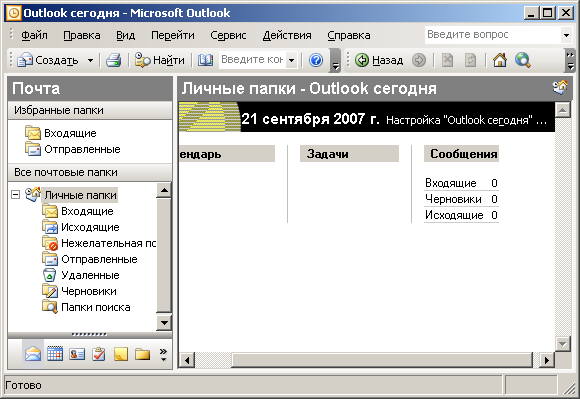Select Отправленные under Личные папки

90,259
